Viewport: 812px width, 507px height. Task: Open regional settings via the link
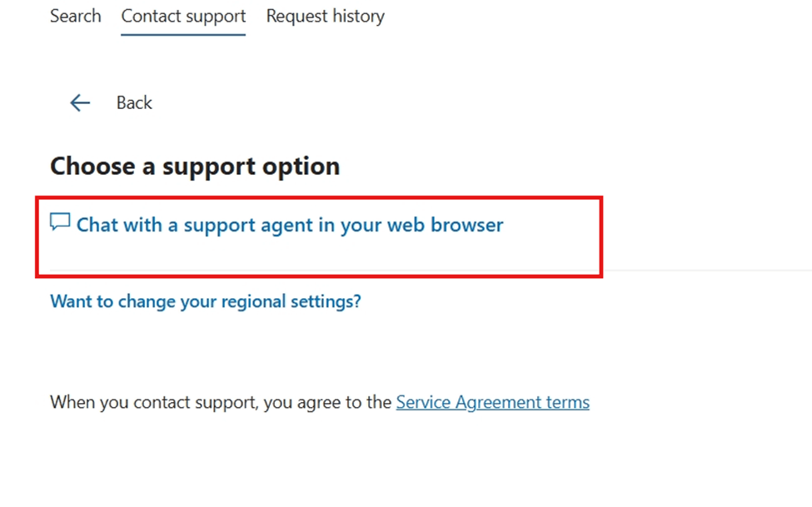click(205, 301)
